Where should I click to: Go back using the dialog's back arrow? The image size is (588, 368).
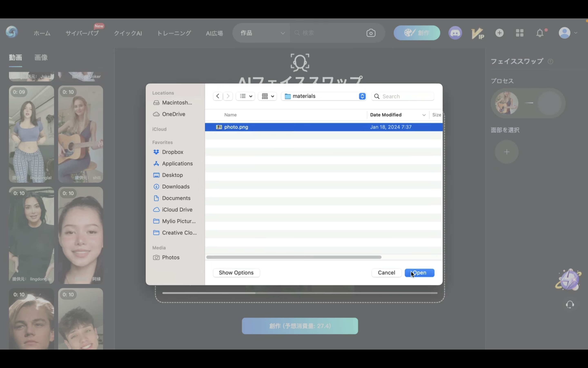coord(218,96)
